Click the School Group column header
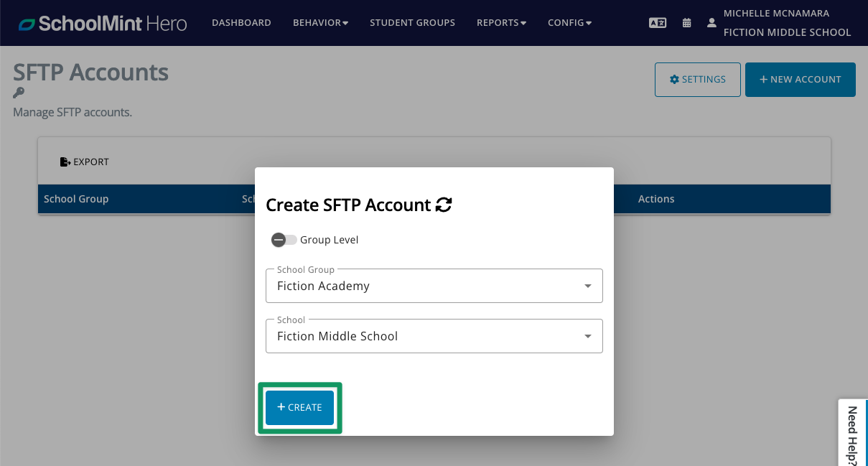 76,199
